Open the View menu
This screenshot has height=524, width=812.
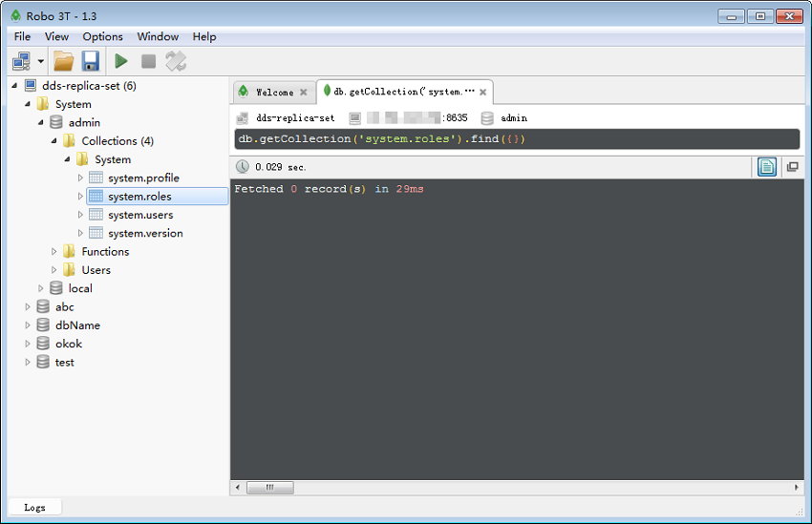[x=56, y=36]
